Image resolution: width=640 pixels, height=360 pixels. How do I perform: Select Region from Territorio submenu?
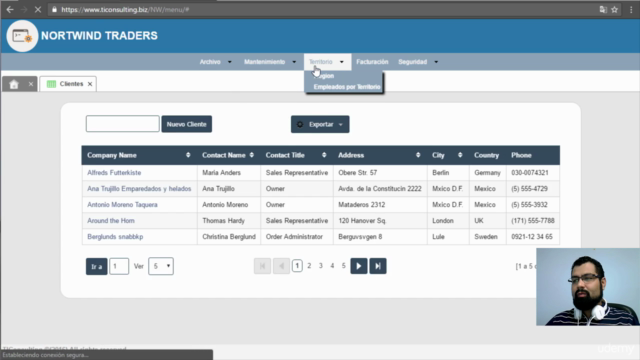tap(324, 76)
